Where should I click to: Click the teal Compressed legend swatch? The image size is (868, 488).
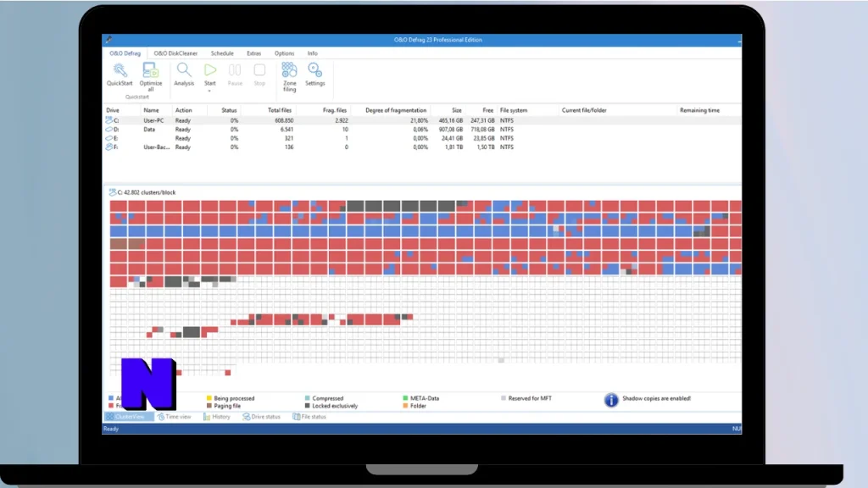tap(307, 398)
